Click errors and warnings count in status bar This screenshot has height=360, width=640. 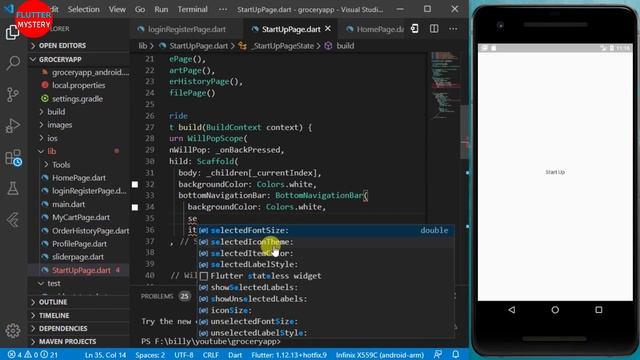pyautogui.click(x=33, y=355)
